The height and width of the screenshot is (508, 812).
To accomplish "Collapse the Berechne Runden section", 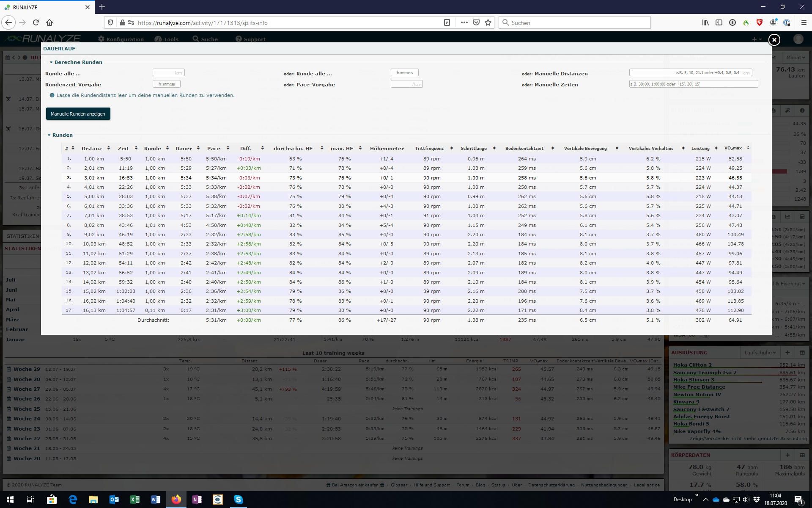I will [x=76, y=62].
